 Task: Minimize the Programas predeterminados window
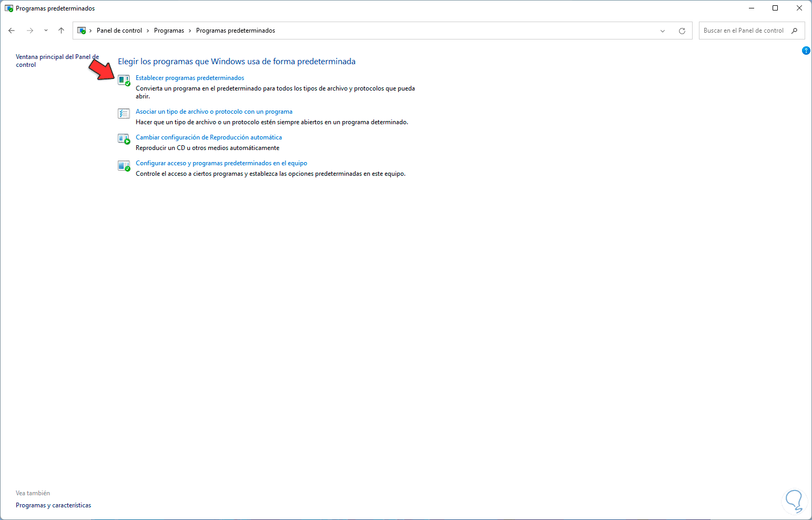click(x=752, y=8)
